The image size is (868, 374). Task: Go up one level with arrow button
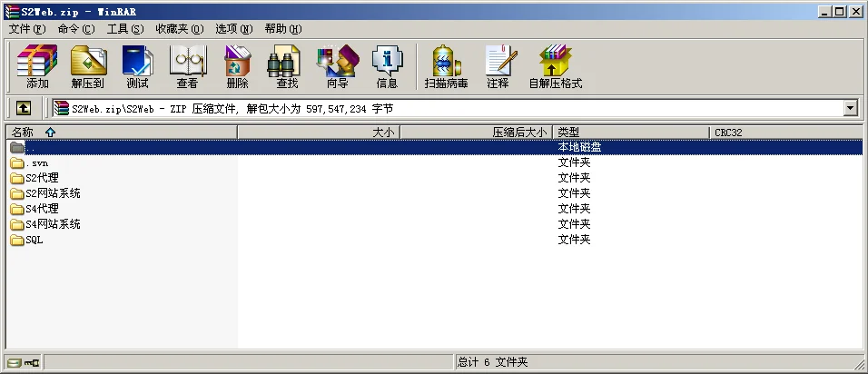[x=24, y=108]
